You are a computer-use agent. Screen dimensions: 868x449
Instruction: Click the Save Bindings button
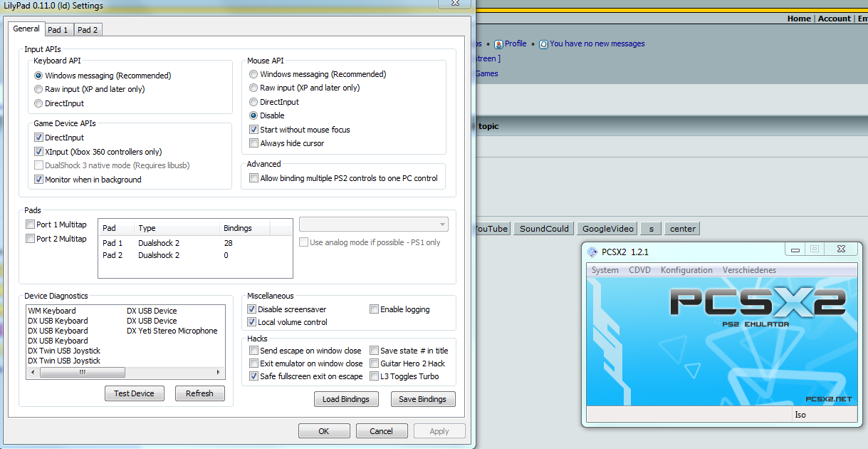(423, 399)
